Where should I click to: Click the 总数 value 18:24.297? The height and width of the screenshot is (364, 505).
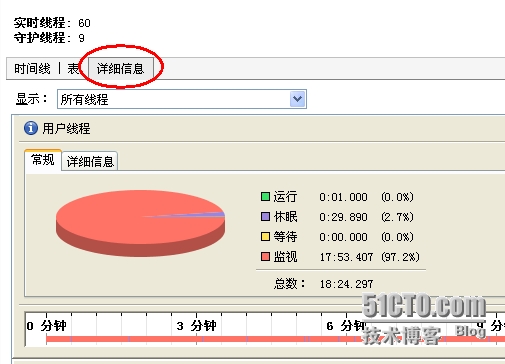pyautogui.click(x=346, y=284)
